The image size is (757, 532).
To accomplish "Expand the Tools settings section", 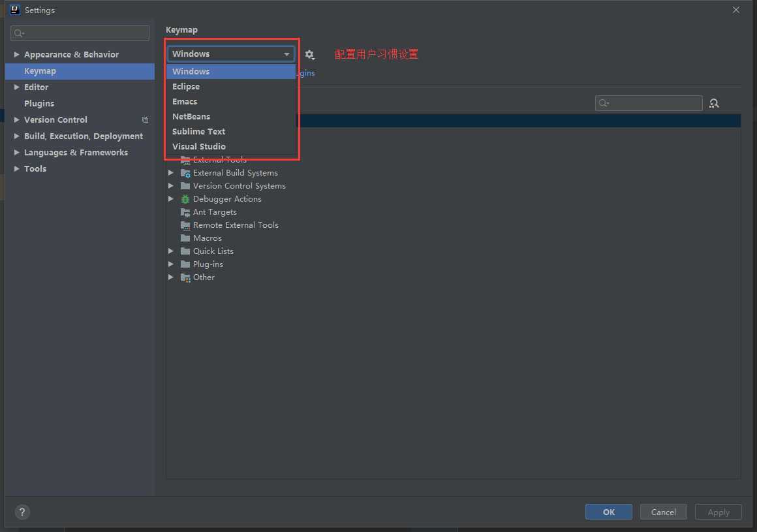I will pos(16,168).
